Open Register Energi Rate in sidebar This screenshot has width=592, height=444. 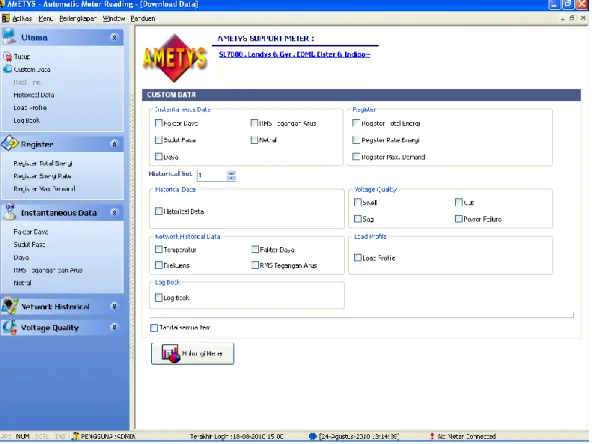point(42,176)
